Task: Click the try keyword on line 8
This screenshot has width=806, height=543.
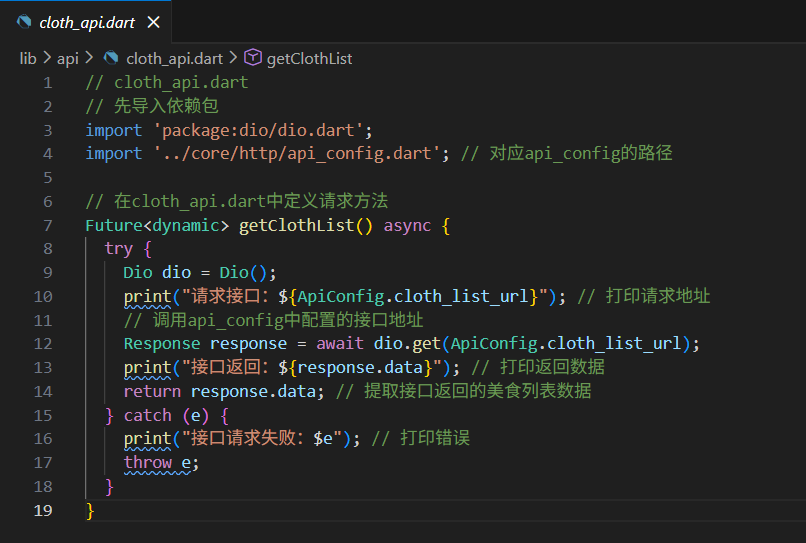Action: [119, 249]
